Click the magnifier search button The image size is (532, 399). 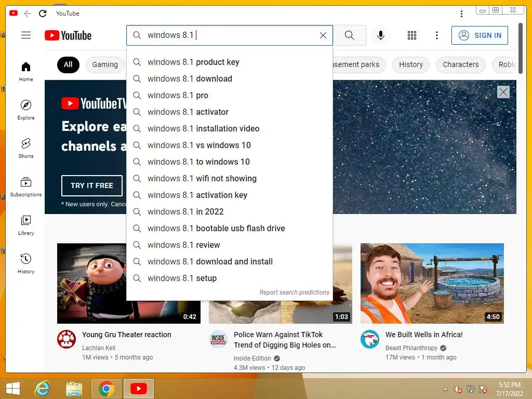tap(350, 35)
